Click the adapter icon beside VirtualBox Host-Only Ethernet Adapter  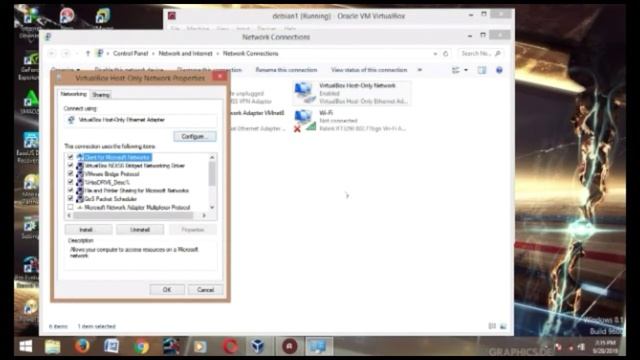pos(71,120)
